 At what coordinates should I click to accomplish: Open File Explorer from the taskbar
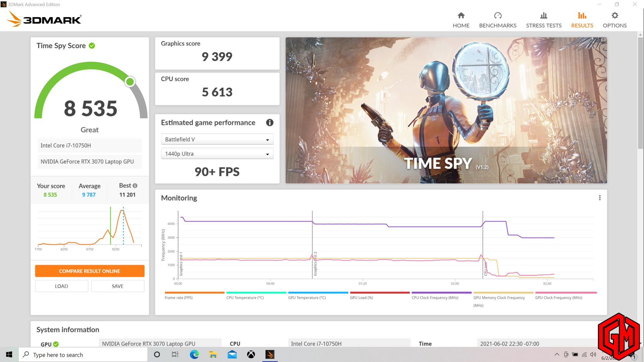[213, 355]
